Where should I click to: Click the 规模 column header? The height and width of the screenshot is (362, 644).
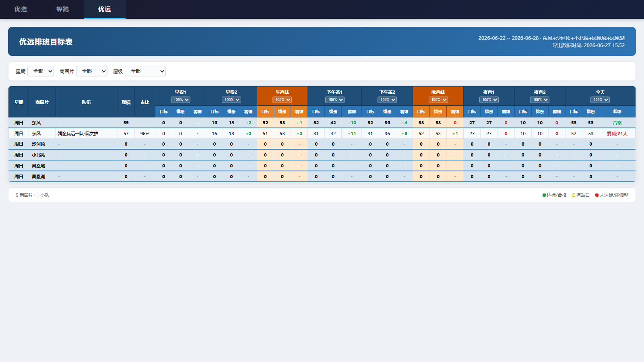point(126,102)
